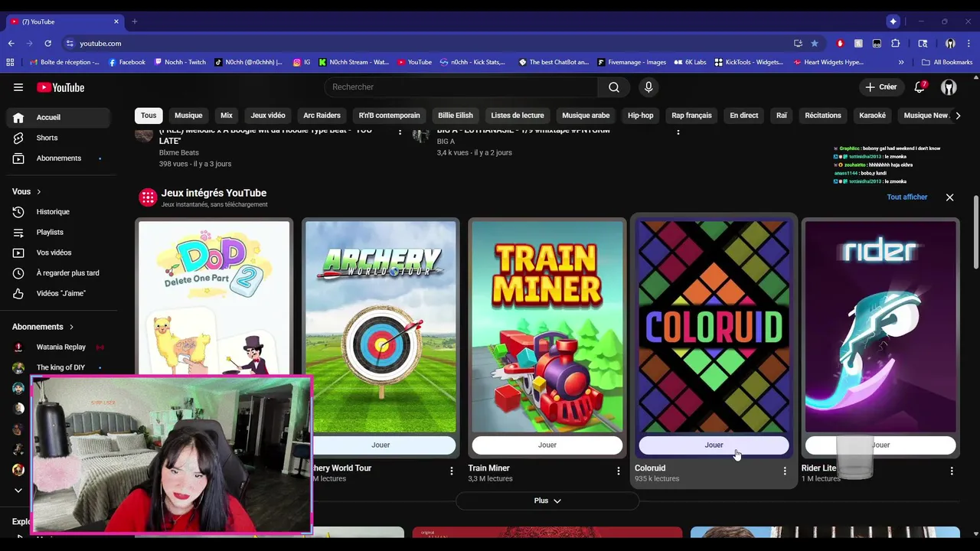
Task: Play the Coloruid game via Jouer
Action: point(714,445)
